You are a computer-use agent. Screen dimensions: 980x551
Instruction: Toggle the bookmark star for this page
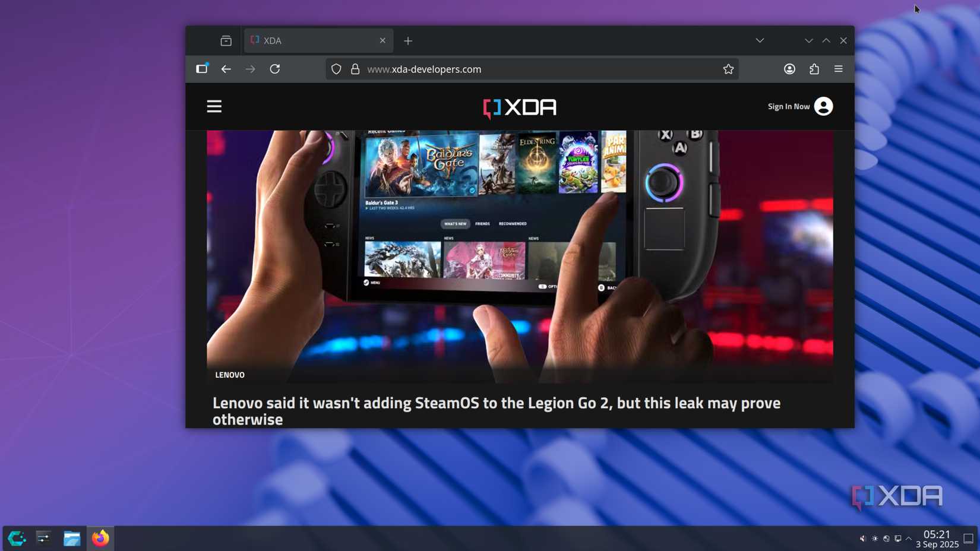(x=728, y=69)
